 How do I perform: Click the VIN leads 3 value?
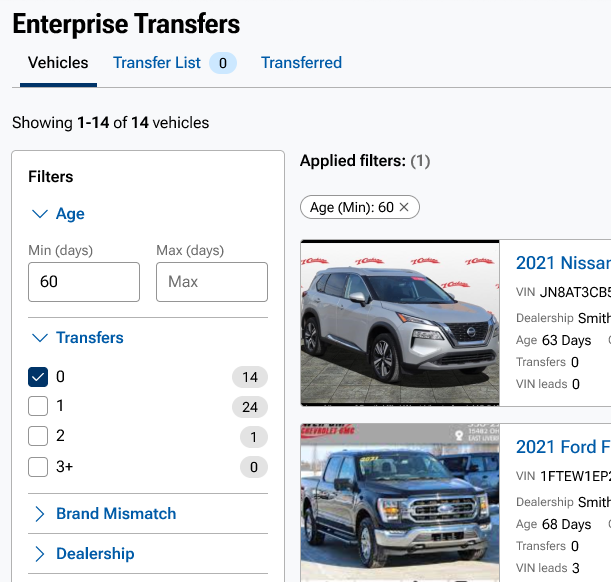[576, 568]
